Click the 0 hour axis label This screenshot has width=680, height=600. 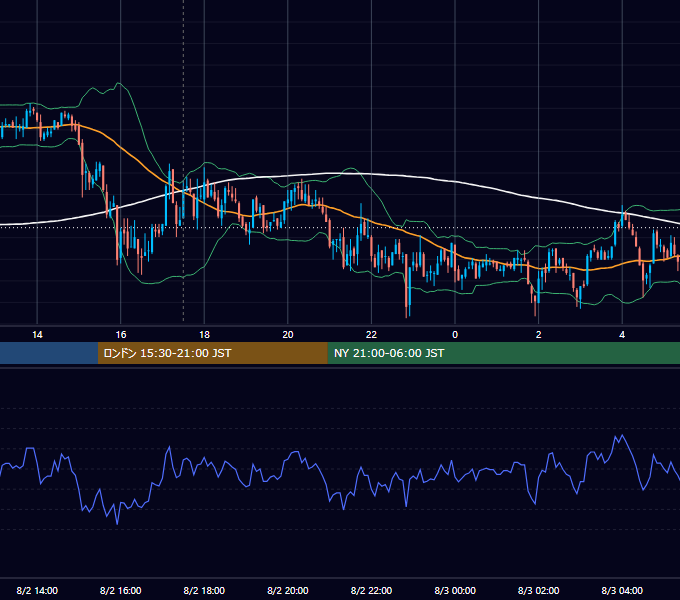click(x=455, y=335)
